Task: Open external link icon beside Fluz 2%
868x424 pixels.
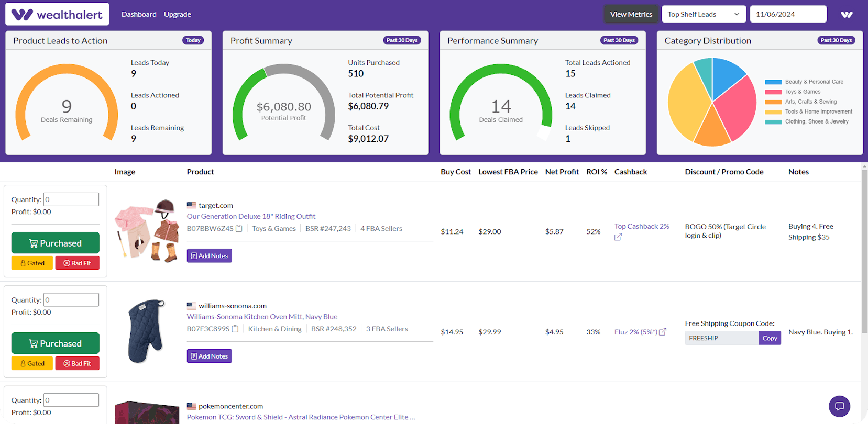Action: tap(663, 332)
